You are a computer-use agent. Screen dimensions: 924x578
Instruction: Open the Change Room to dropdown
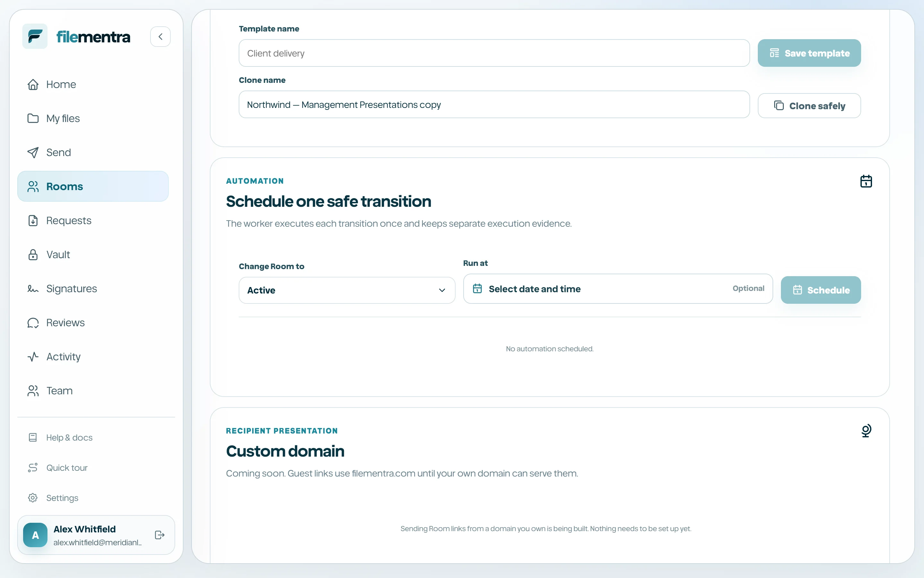(347, 290)
